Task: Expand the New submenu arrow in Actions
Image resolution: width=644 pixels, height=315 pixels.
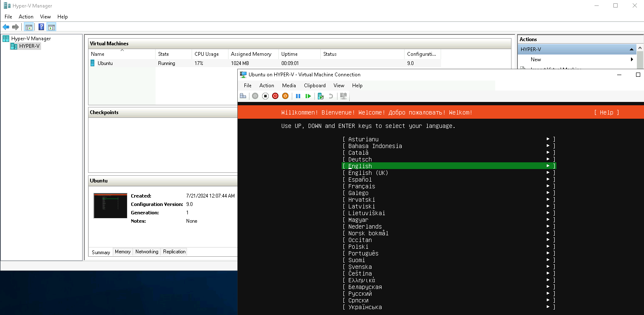Action: point(632,60)
